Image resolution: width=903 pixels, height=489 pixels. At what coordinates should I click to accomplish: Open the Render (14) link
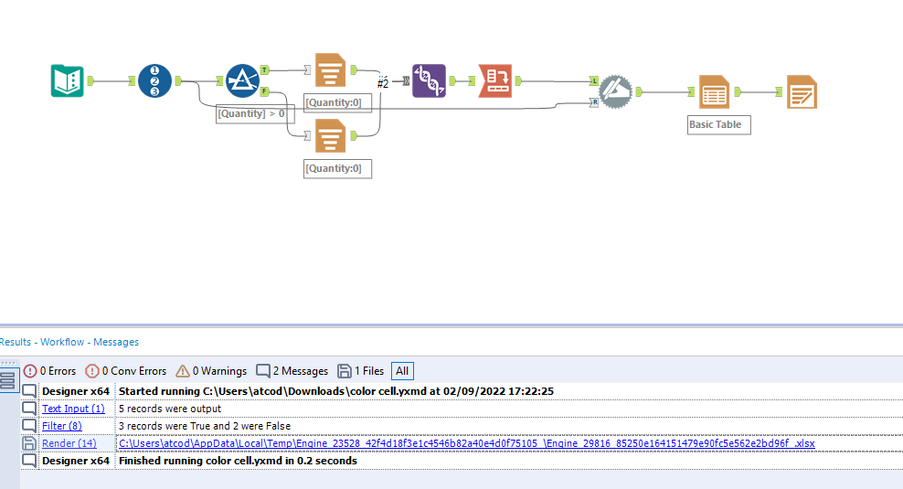click(69, 443)
